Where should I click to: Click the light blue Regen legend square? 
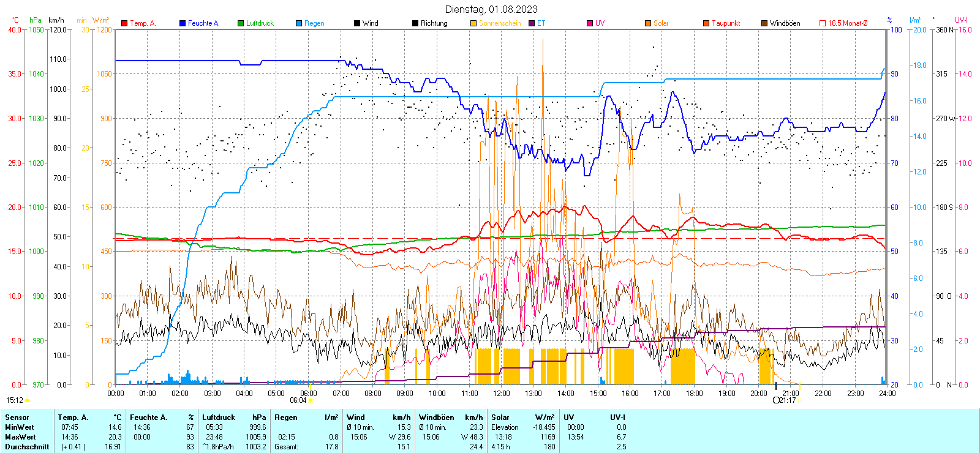tap(299, 23)
